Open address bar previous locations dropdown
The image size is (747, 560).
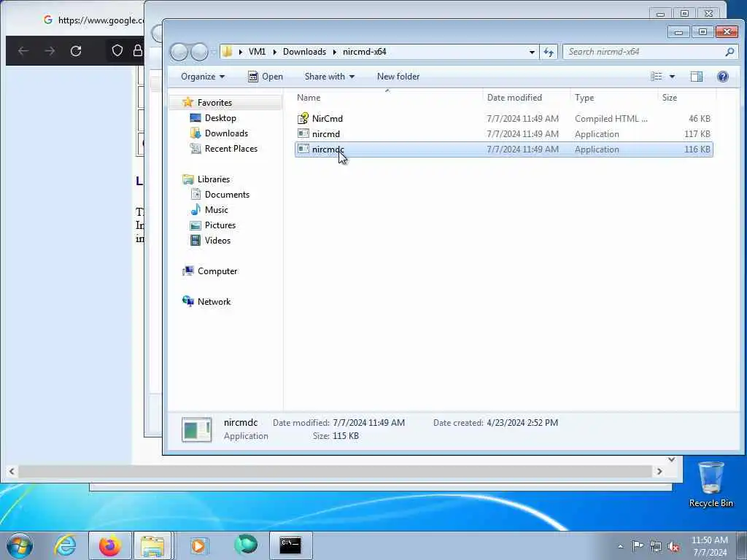tap(532, 52)
